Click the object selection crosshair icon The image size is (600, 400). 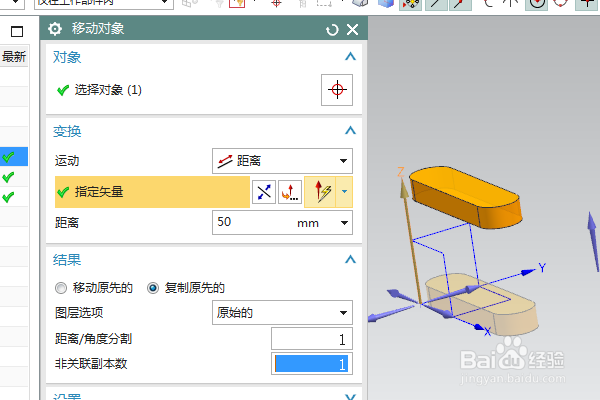coord(337,90)
